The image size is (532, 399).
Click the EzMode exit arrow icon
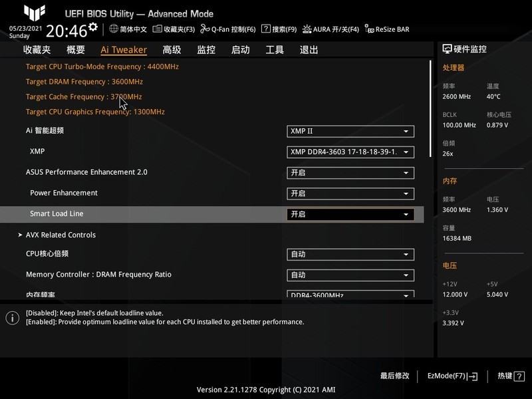point(473,376)
